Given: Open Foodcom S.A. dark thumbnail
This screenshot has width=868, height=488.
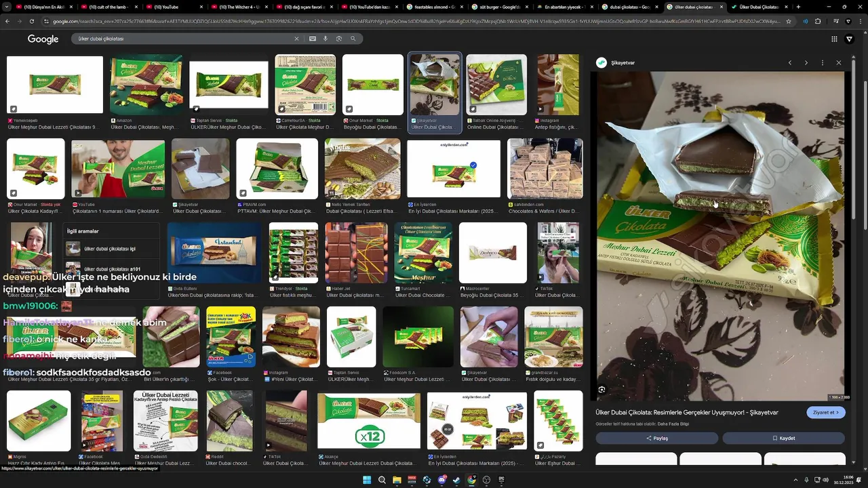Looking at the screenshot, I should pos(418,337).
